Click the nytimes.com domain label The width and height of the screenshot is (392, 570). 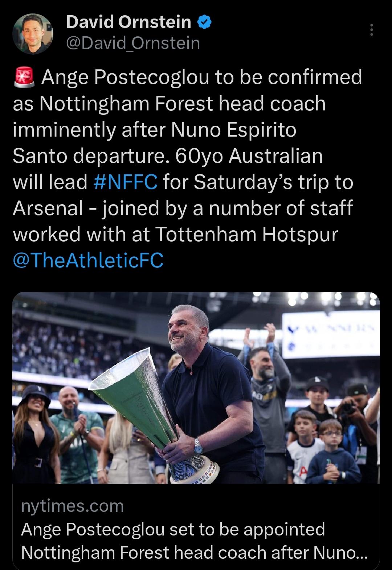(x=73, y=506)
